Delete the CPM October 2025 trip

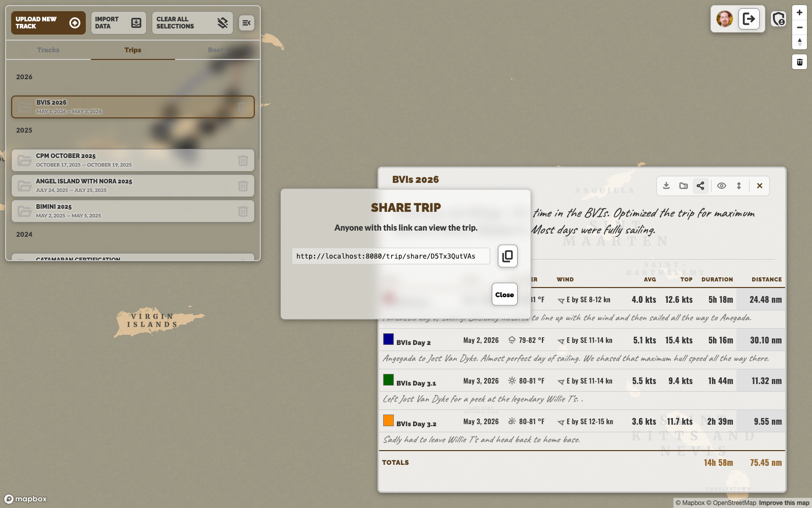pyautogui.click(x=243, y=161)
